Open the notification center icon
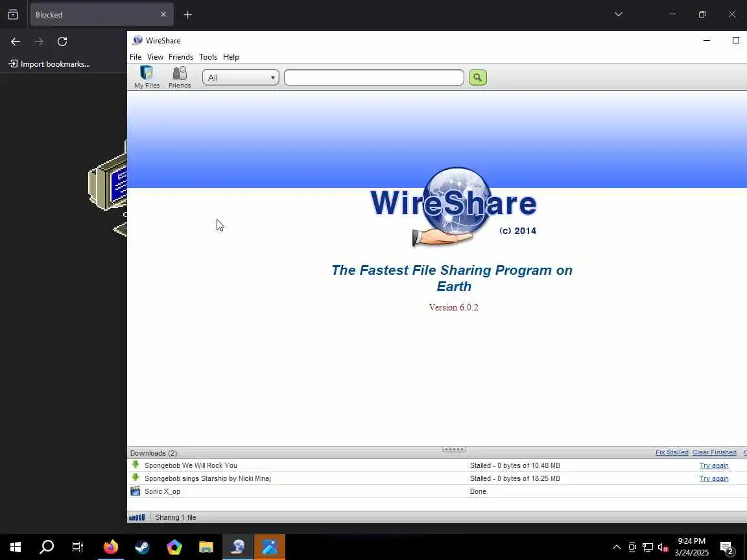 coord(726,548)
